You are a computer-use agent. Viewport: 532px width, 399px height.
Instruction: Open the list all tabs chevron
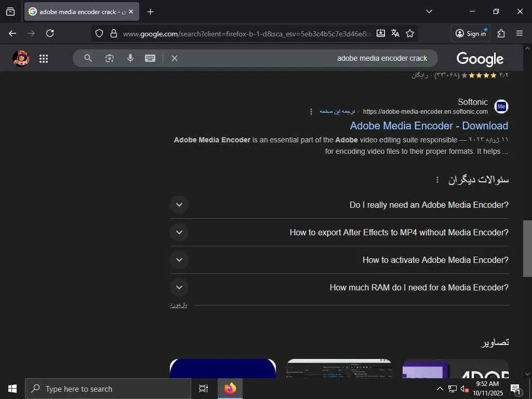[429, 11]
